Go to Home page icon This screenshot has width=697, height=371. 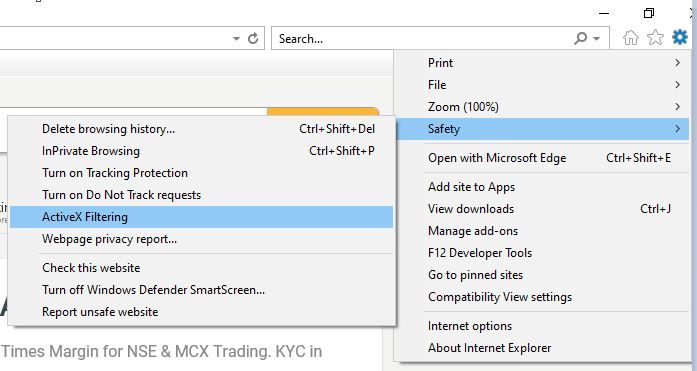point(630,38)
